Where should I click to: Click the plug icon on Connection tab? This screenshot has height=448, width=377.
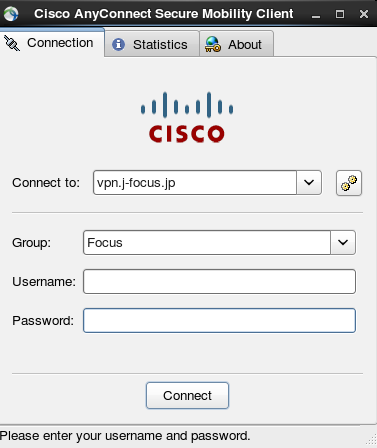[x=12, y=43]
